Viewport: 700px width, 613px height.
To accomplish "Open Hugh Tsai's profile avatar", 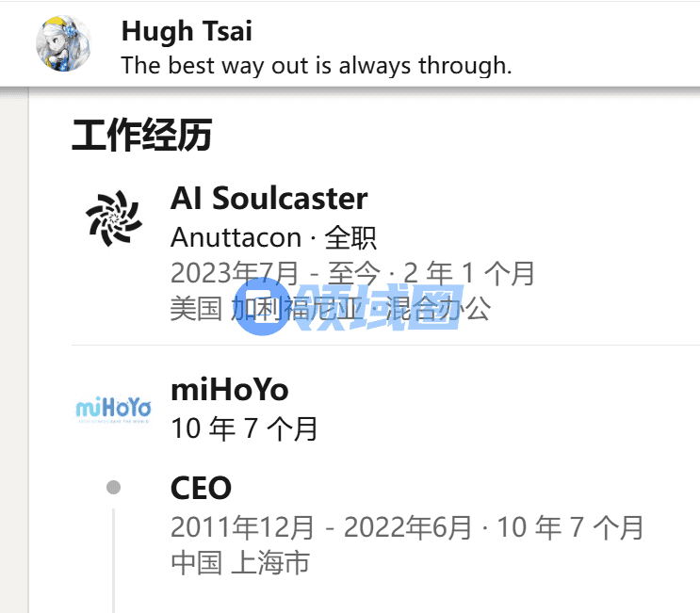I will tap(63, 43).
